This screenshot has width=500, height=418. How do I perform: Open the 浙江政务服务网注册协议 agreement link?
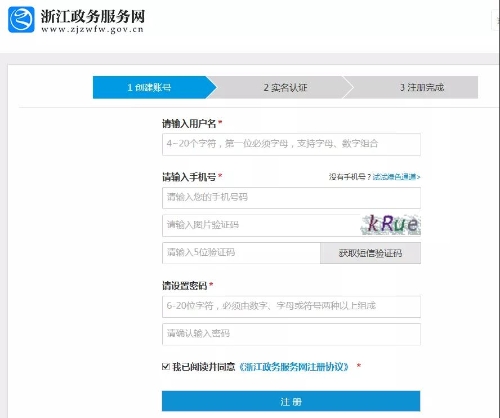click(x=293, y=367)
